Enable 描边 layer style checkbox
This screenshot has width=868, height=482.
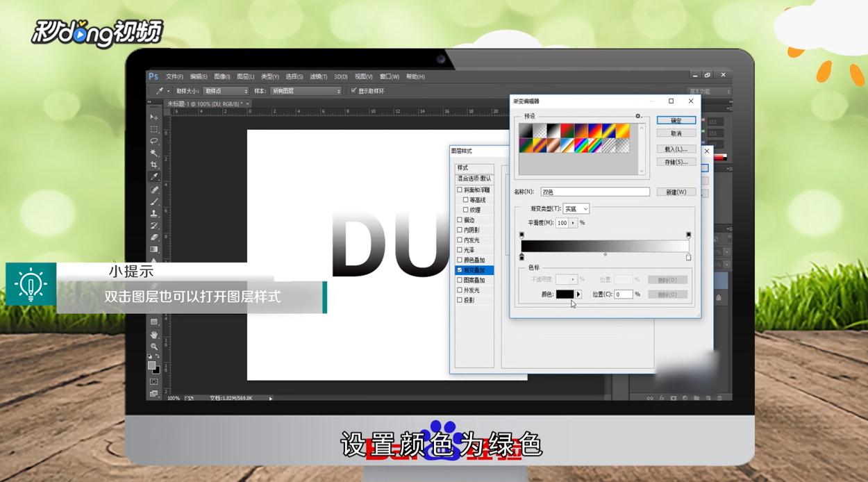459,220
